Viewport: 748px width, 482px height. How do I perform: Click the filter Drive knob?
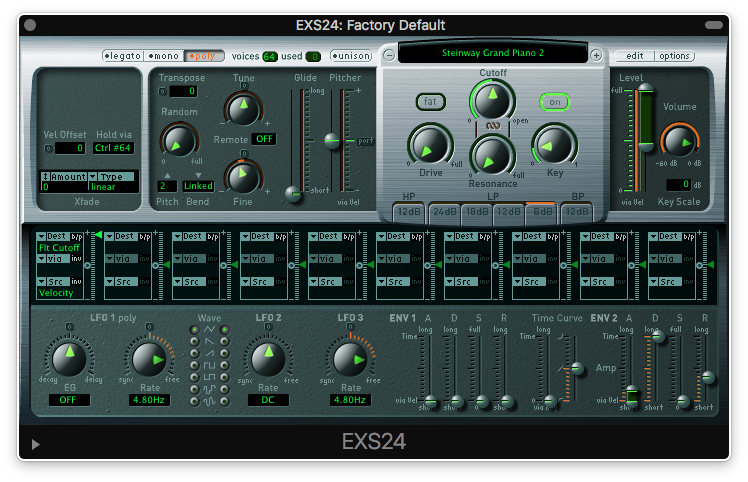tap(429, 144)
